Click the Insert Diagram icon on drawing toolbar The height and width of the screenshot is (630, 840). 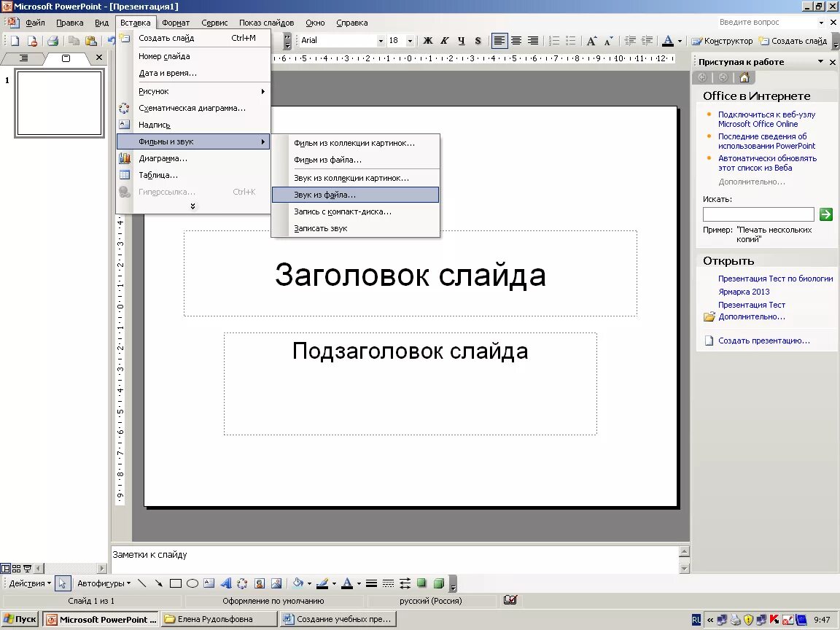coord(241,583)
